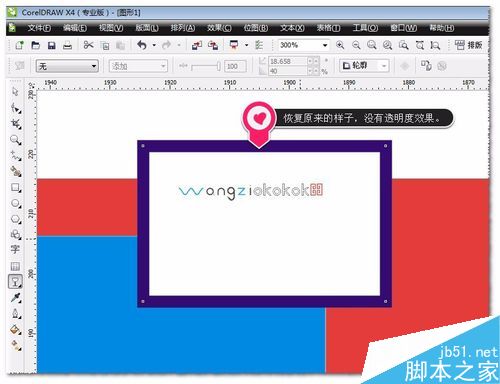Image resolution: width=500 pixels, height=384 pixels.
Task: Open the zoom level dropdown showing 300%
Action: tap(304, 45)
